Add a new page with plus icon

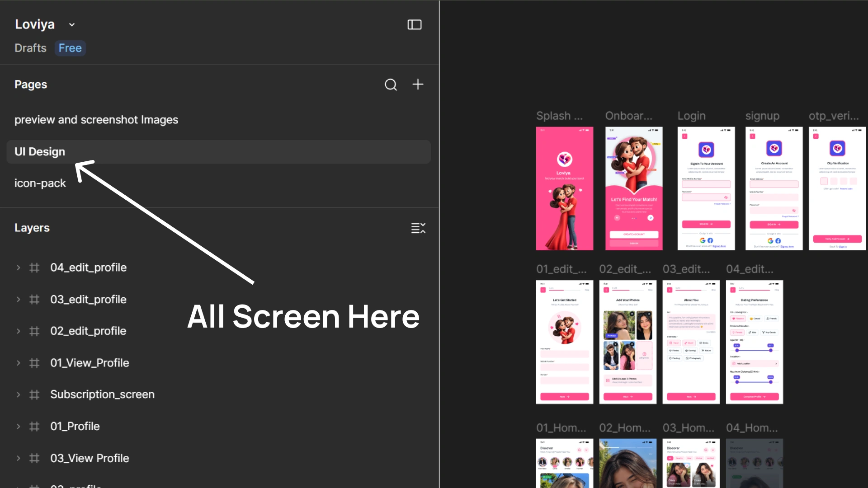point(418,84)
